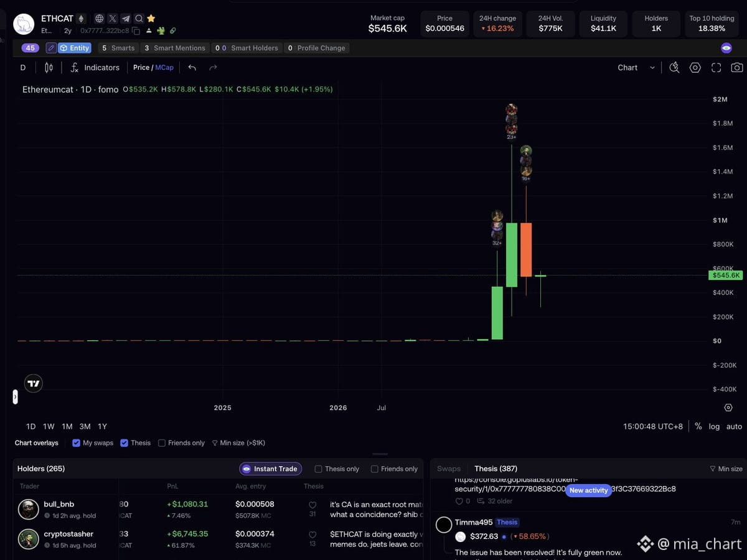This screenshot has width=747, height=560.
Task: Select the 1M time range
Action: pyautogui.click(x=67, y=426)
